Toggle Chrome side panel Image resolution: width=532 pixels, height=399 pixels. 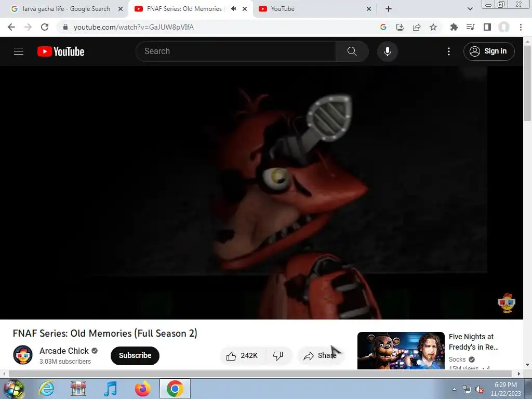tap(487, 27)
